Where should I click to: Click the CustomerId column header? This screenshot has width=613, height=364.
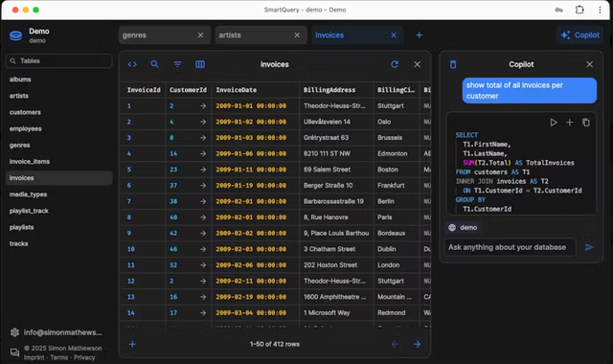(x=188, y=90)
